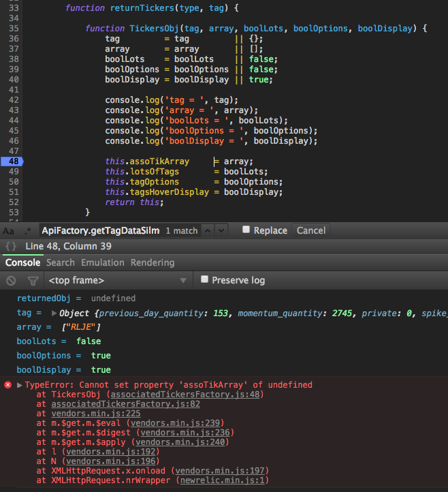Click the red TypeError error icon
Screen dimensions: 448x492
[8, 385]
